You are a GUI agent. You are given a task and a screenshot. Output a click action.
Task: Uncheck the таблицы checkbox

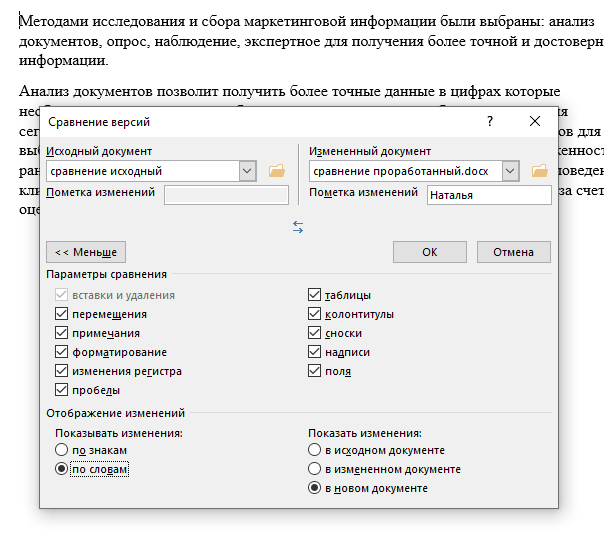316,295
